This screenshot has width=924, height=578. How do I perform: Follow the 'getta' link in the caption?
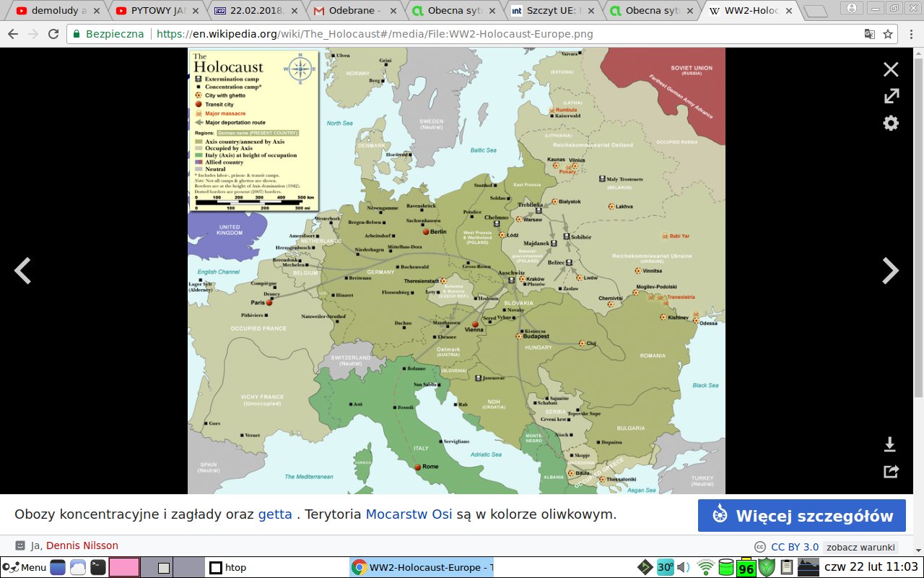(x=275, y=514)
